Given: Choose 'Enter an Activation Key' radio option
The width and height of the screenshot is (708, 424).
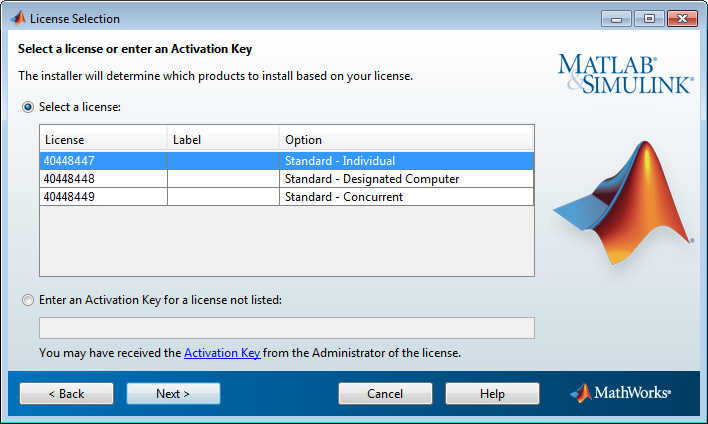Looking at the screenshot, I should 28,300.
